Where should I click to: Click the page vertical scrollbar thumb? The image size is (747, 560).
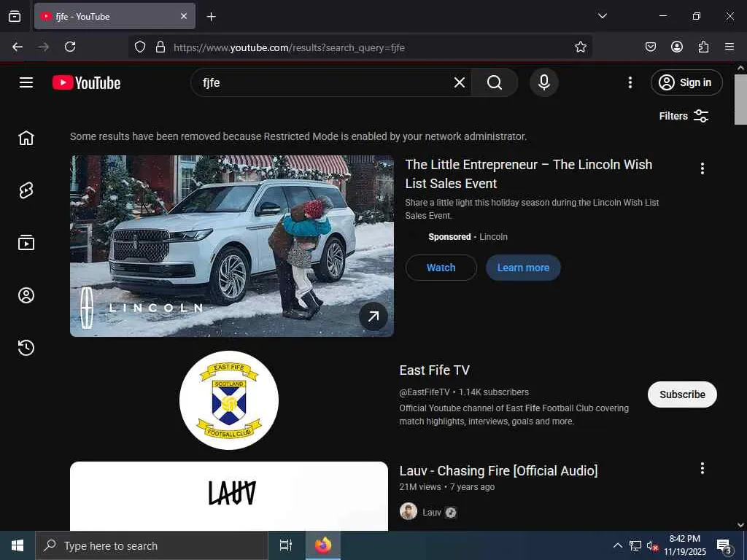pyautogui.click(x=740, y=99)
